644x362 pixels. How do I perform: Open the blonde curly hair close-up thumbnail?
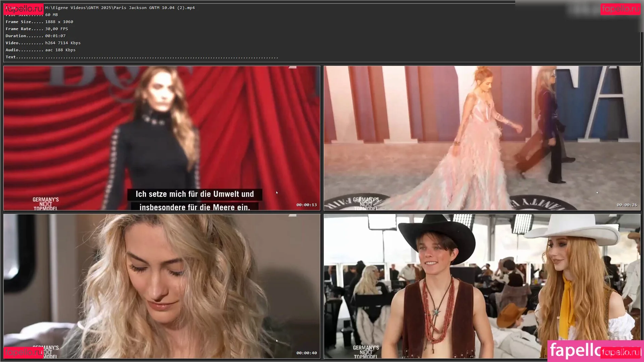pos(162,286)
